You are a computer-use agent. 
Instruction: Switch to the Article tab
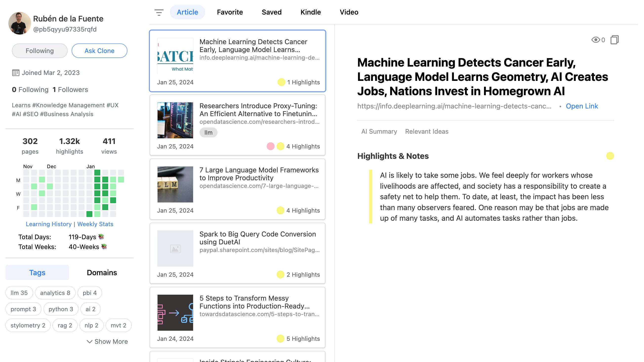pyautogui.click(x=187, y=12)
